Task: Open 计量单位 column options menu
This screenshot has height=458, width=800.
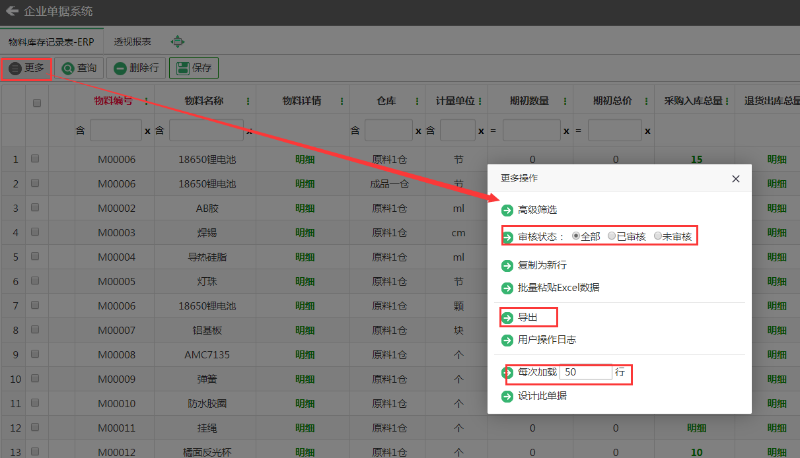Action: tap(480, 101)
